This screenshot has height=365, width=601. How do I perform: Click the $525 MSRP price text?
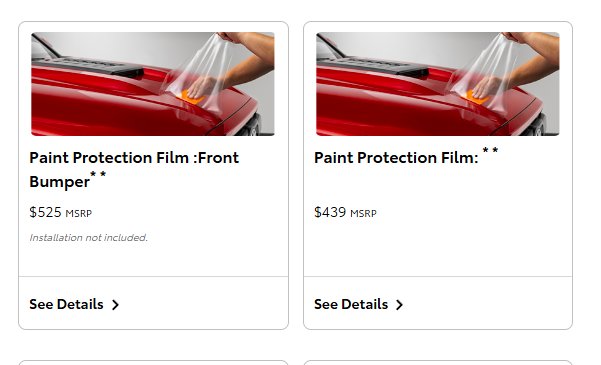pyautogui.click(x=61, y=212)
